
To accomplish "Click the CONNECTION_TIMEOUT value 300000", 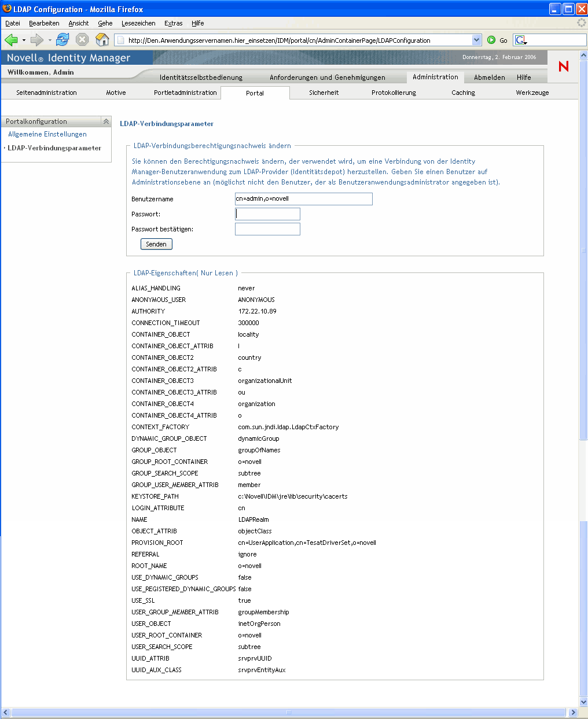I will pos(248,323).
